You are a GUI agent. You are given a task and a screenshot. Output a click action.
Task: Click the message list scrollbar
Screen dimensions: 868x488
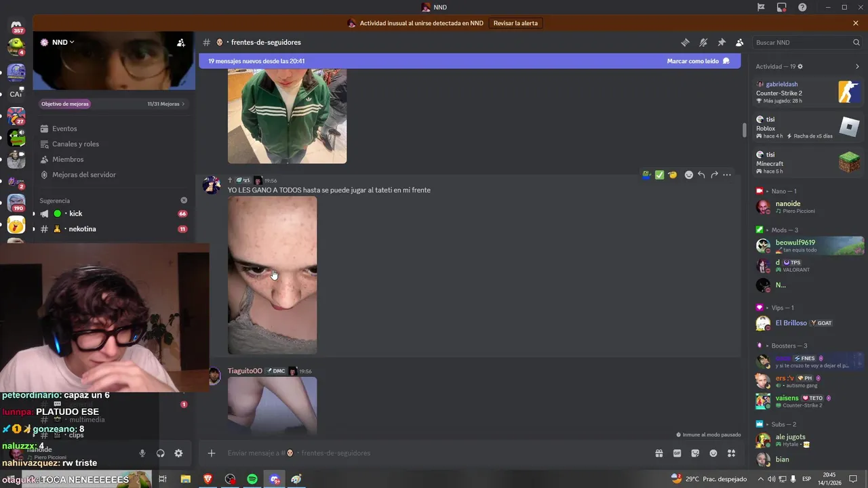744,130
